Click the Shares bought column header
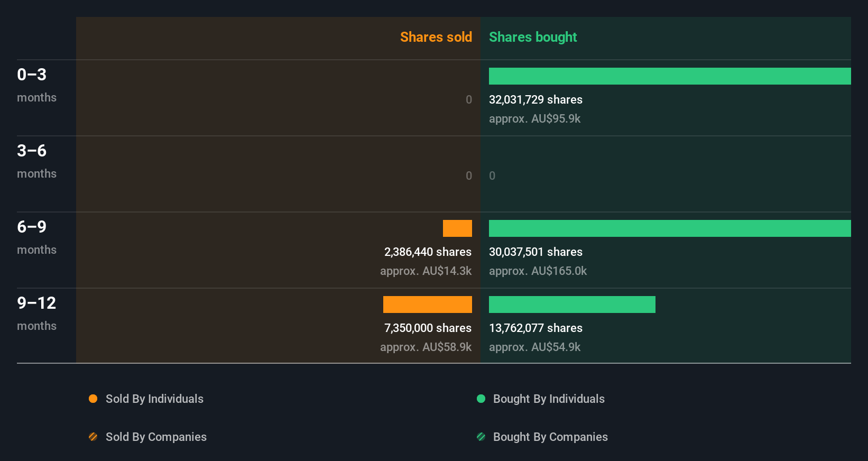This screenshot has width=868, height=461. pos(533,37)
